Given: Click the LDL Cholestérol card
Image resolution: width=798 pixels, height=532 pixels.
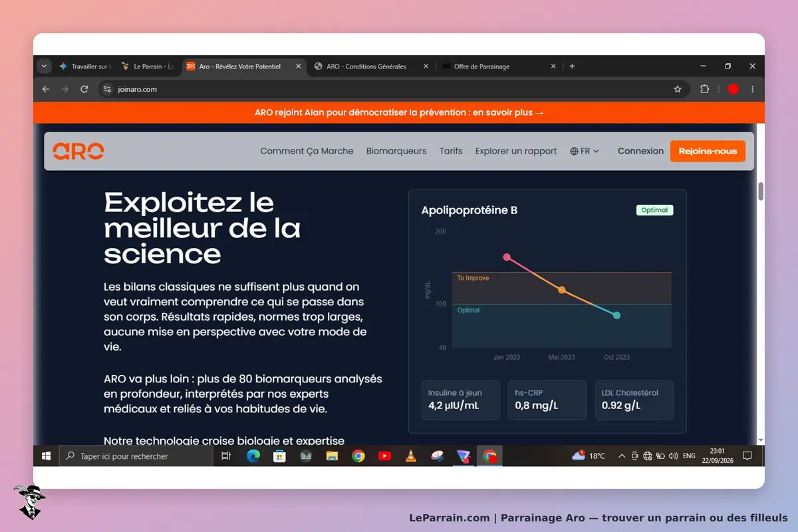Looking at the screenshot, I should pos(634,400).
